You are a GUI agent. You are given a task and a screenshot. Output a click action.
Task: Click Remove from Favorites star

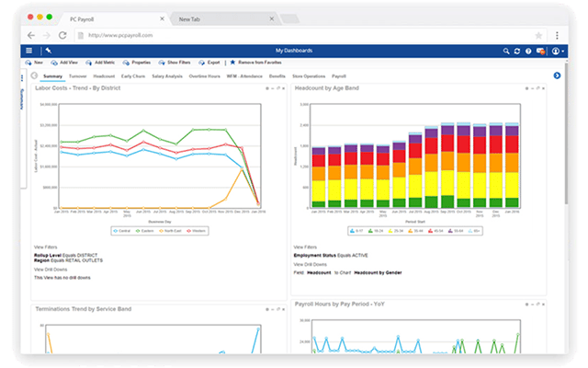[255, 63]
